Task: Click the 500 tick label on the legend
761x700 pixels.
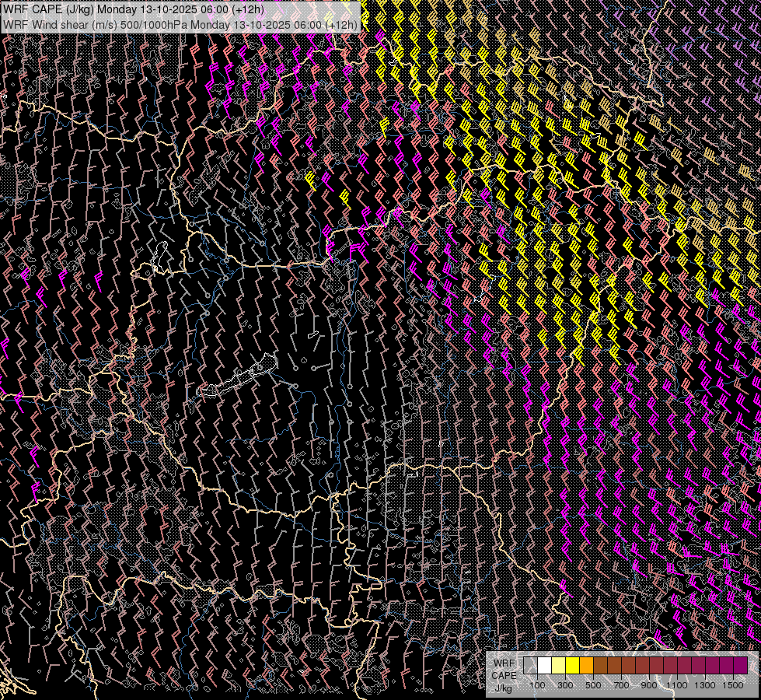Action: click(593, 685)
